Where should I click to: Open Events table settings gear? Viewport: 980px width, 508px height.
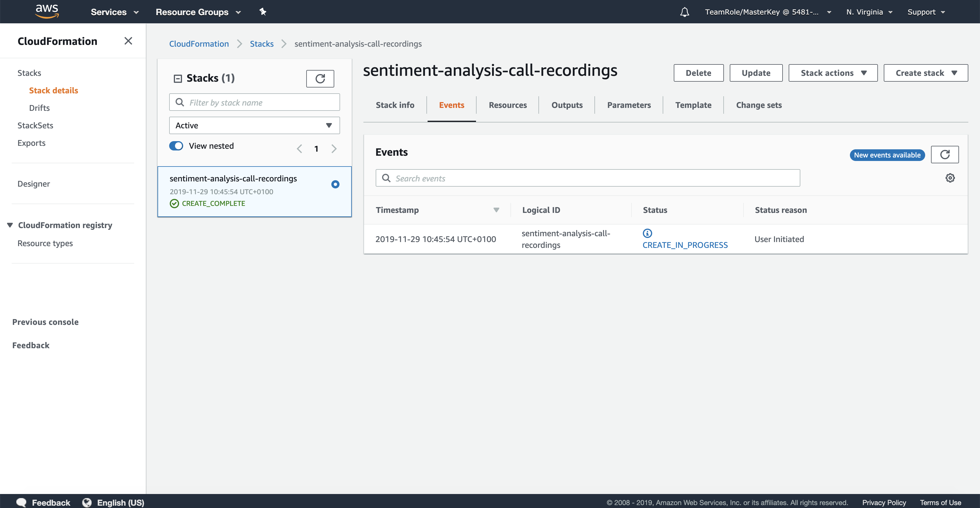(950, 178)
